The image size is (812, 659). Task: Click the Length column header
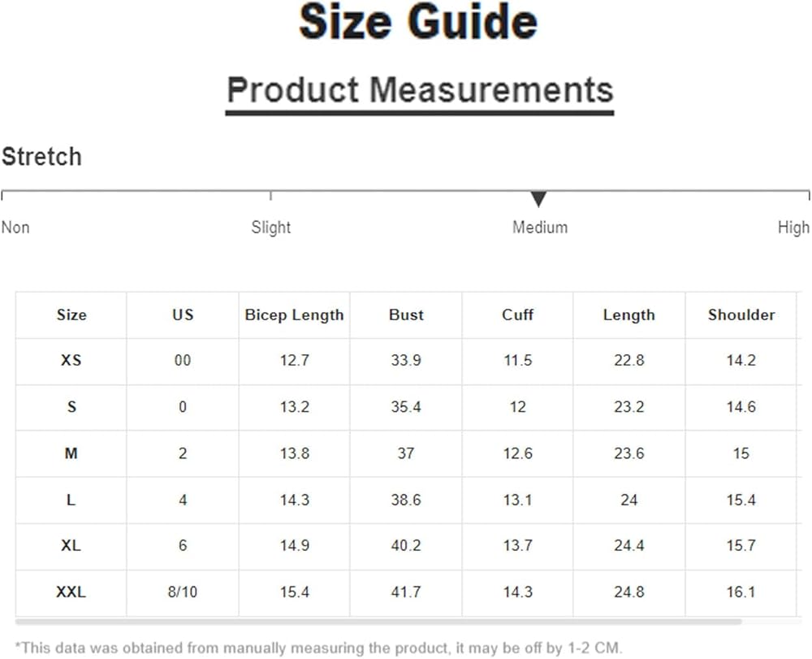[x=628, y=315]
